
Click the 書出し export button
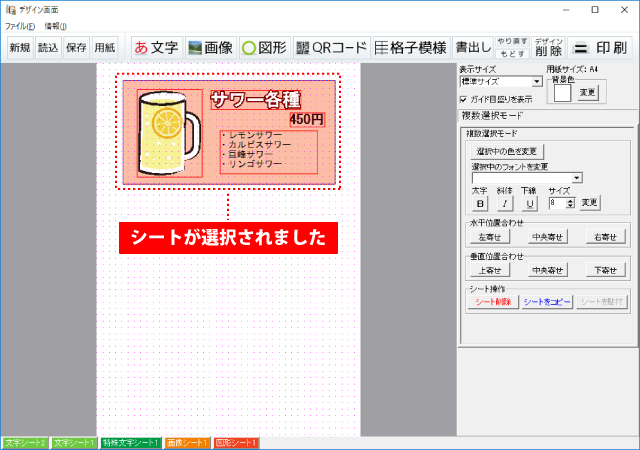click(x=473, y=48)
